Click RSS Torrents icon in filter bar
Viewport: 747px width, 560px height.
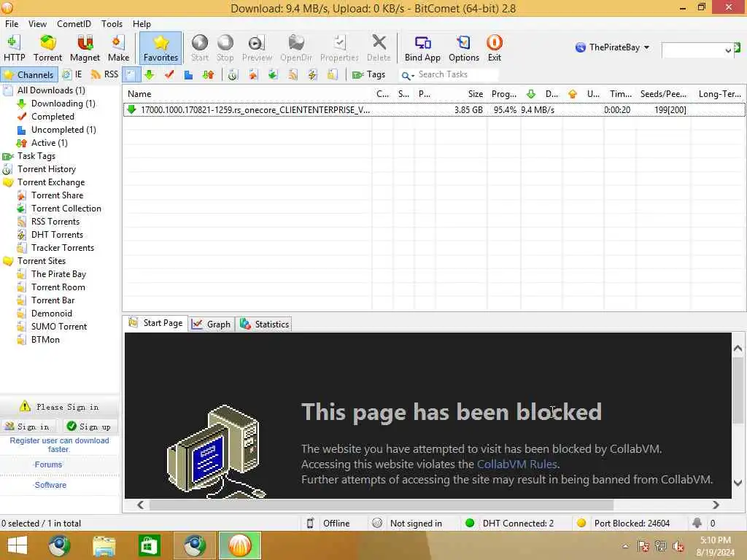click(293, 75)
